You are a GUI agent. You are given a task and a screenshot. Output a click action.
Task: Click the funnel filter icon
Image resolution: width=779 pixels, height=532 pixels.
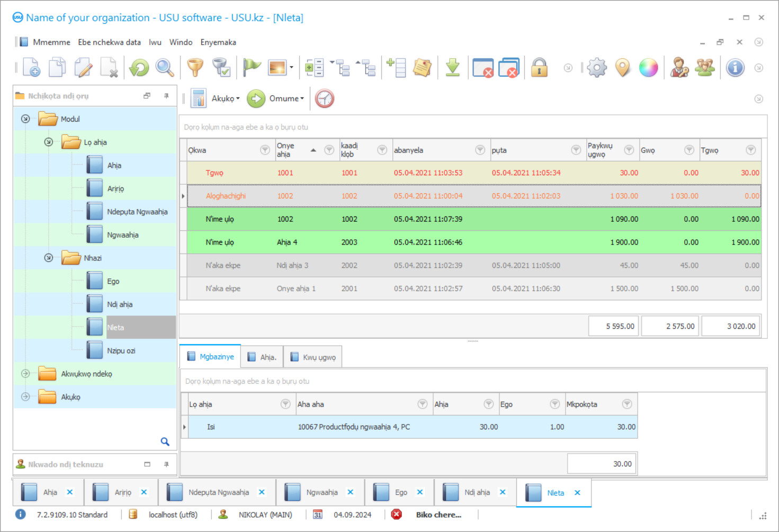pyautogui.click(x=195, y=68)
